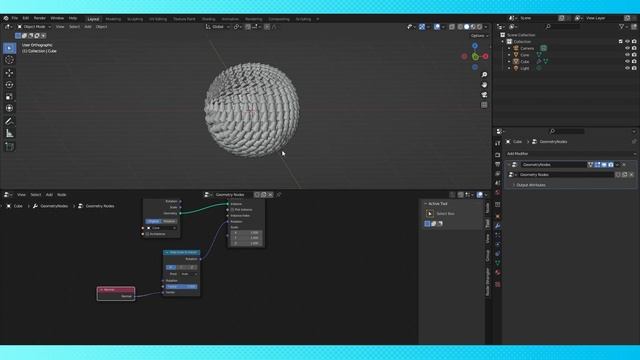Open the File menu

pyautogui.click(x=15, y=18)
